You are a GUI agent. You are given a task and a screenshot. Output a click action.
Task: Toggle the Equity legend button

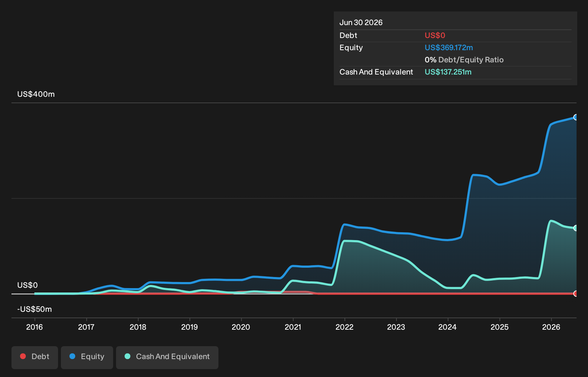click(87, 357)
